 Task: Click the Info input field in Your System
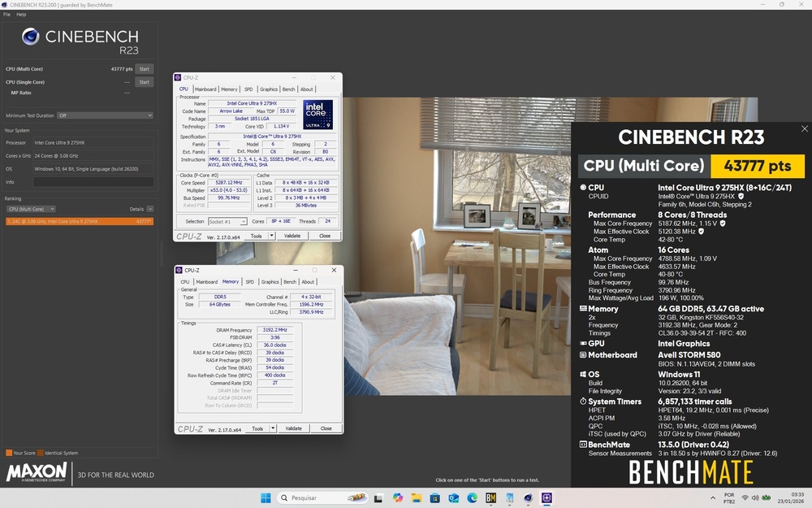(x=93, y=181)
